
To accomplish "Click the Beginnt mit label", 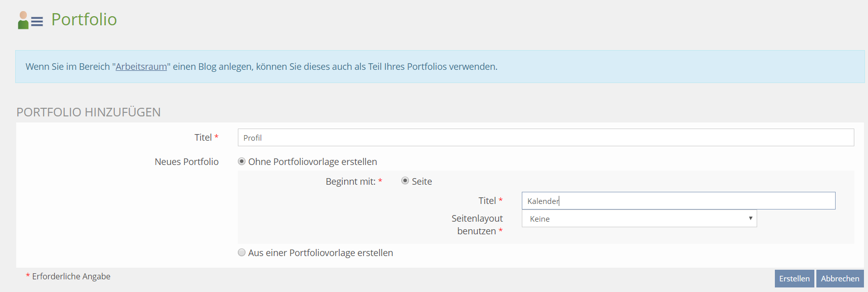I will click(x=350, y=182).
